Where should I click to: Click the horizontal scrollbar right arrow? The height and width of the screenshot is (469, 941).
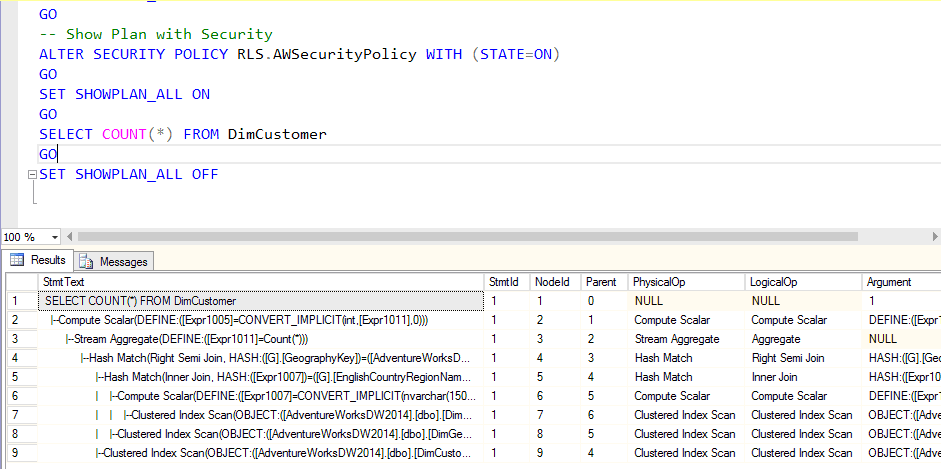coord(936,237)
